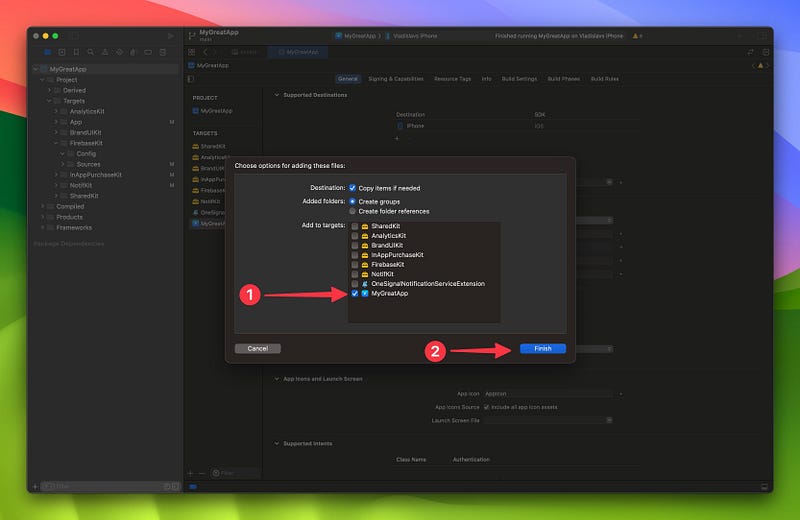The image size is (800, 520).
Task: Toggle Include all app icon assets
Action: tap(486, 407)
